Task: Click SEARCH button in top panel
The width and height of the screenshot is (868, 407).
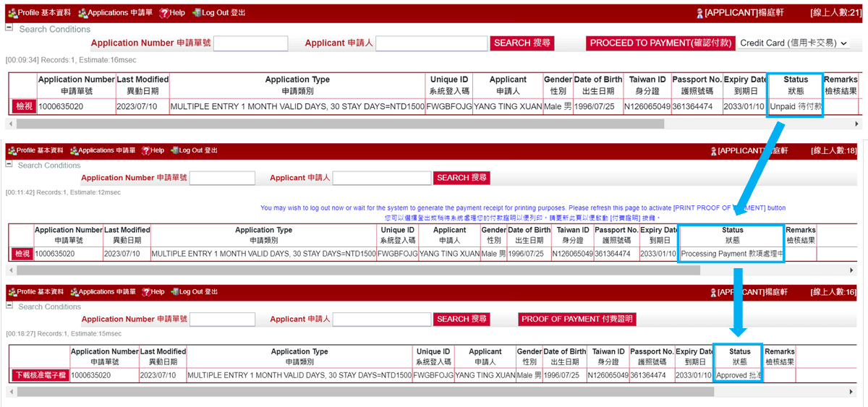Action: click(x=522, y=43)
